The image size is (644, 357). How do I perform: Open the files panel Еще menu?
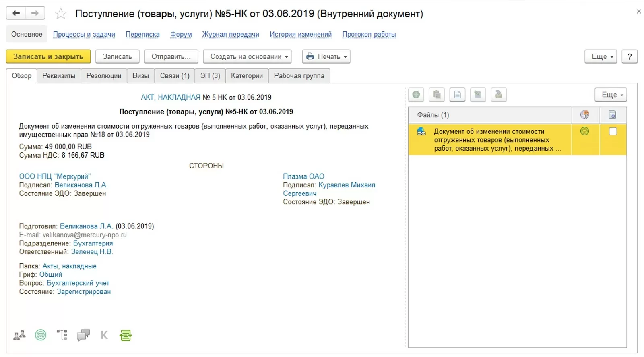(611, 95)
